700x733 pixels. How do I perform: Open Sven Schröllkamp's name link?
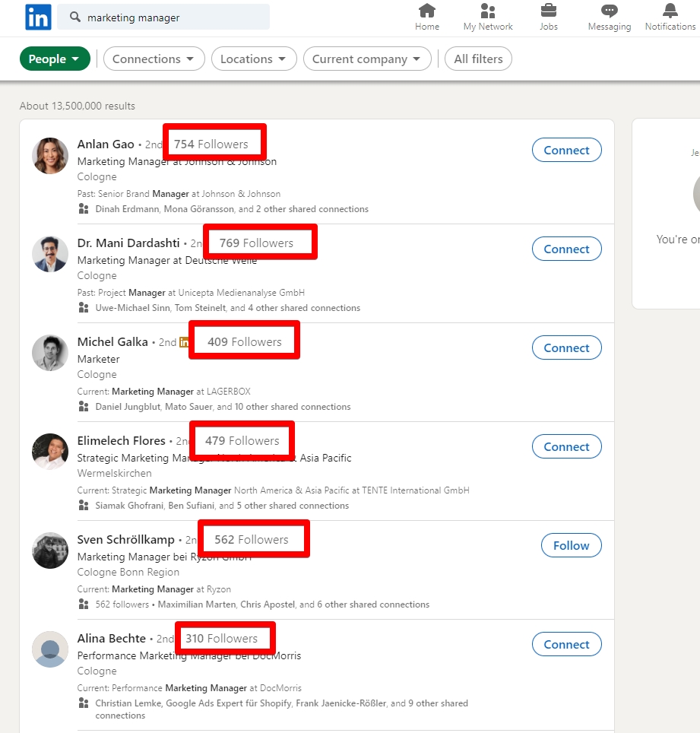[x=125, y=540]
